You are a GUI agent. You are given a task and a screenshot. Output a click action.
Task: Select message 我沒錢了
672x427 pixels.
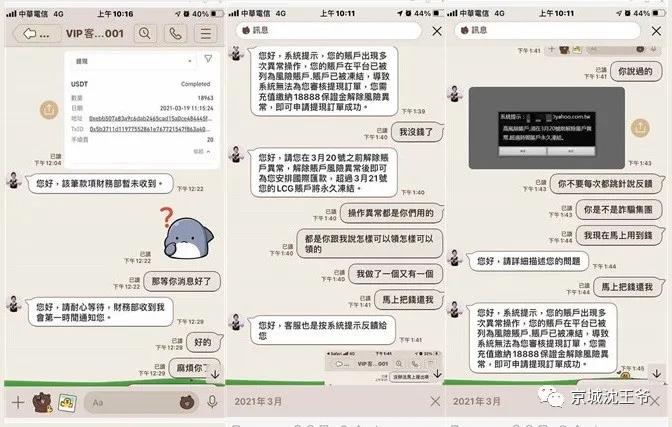pos(417,132)
